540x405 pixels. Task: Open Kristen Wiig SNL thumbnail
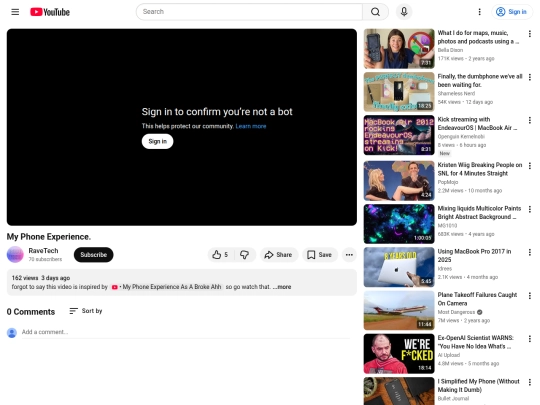tap(399, 181)
